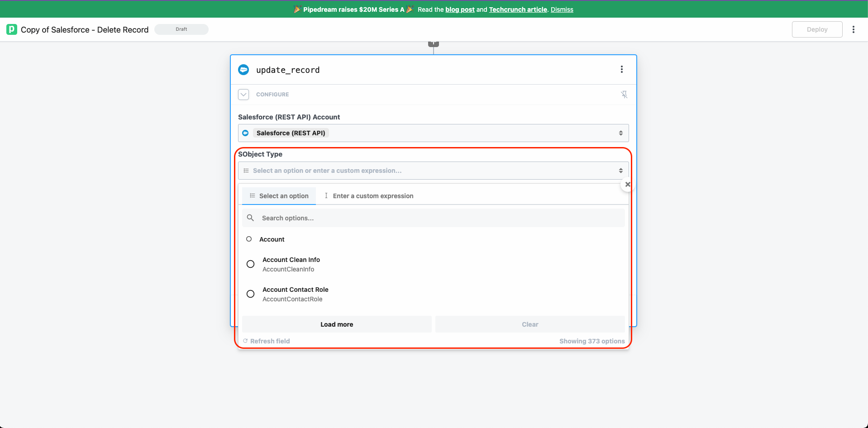Click the plus icon above the step
Viewport: 868px width, 428px height.
coord(433,43)
